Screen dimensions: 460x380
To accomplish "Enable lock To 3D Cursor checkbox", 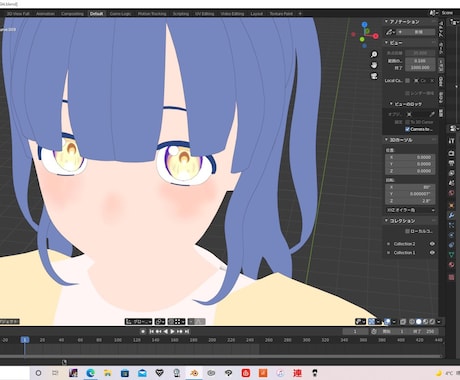I will coord(407,122).
